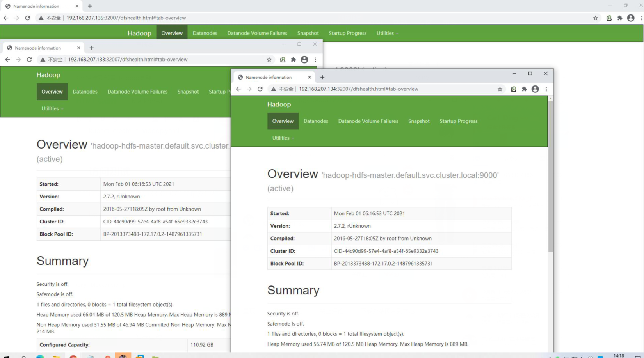This screenshot has width=644, height=358.
Task: Open Datanodes tab in the 192.168.207.133 window
Action: [x=85, y=92]
